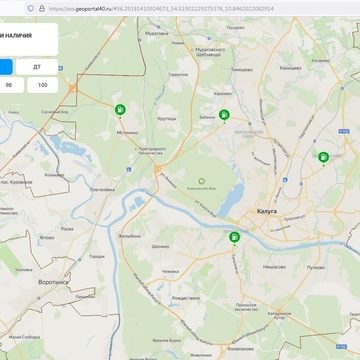Image resolution: width=360 pixels, height=360 pixels.
Task: Click the 'Колюпаново' label
Action: point(241,349)
